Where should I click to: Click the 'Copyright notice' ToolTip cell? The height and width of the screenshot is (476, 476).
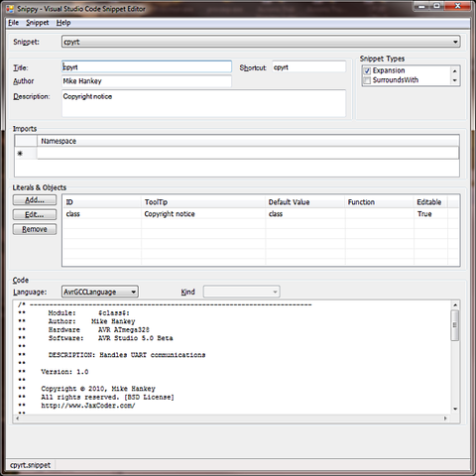203,214
